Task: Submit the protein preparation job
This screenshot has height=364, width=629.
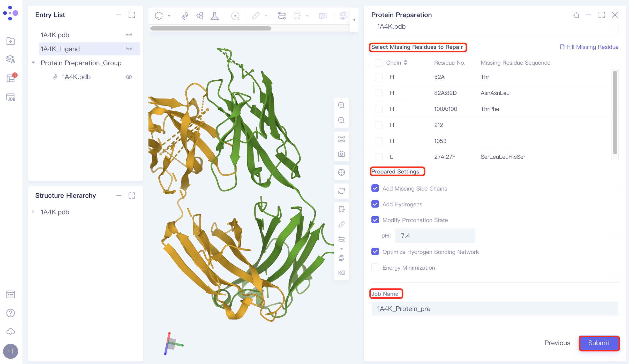Action: [599, 343]
